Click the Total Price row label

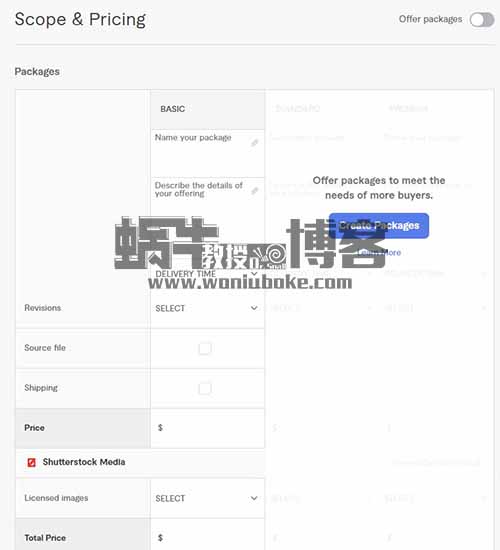click(x=45, y=538)
